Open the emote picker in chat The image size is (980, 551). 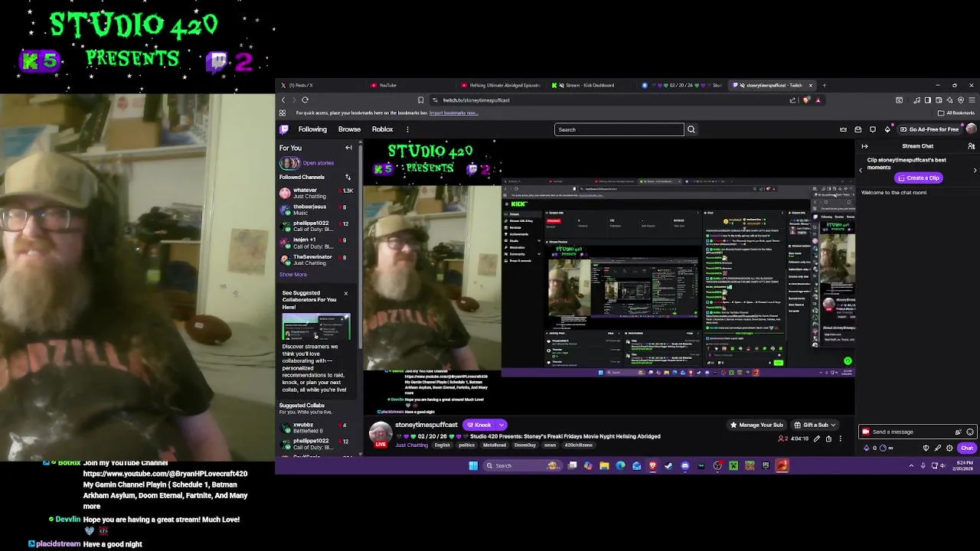[969, 432]
